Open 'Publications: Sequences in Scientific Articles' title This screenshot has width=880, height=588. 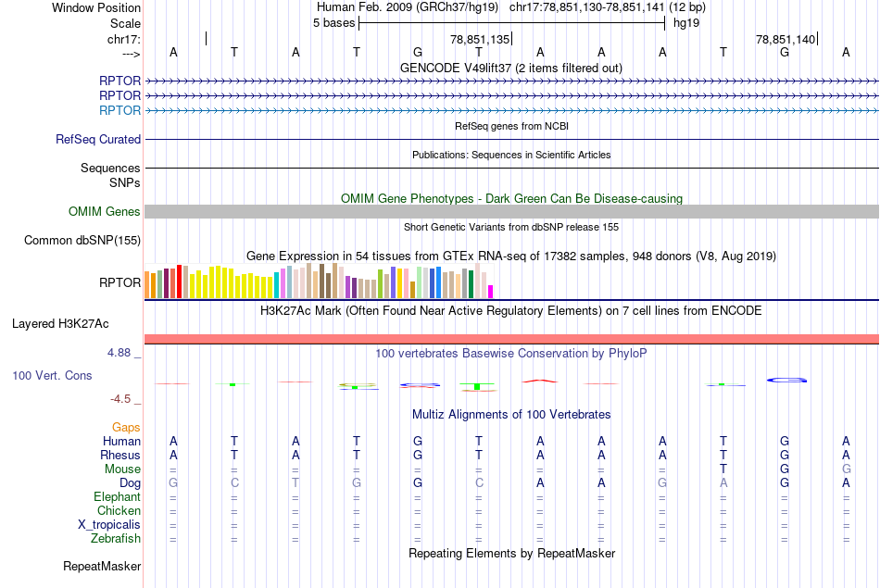(x=511, y=155)
